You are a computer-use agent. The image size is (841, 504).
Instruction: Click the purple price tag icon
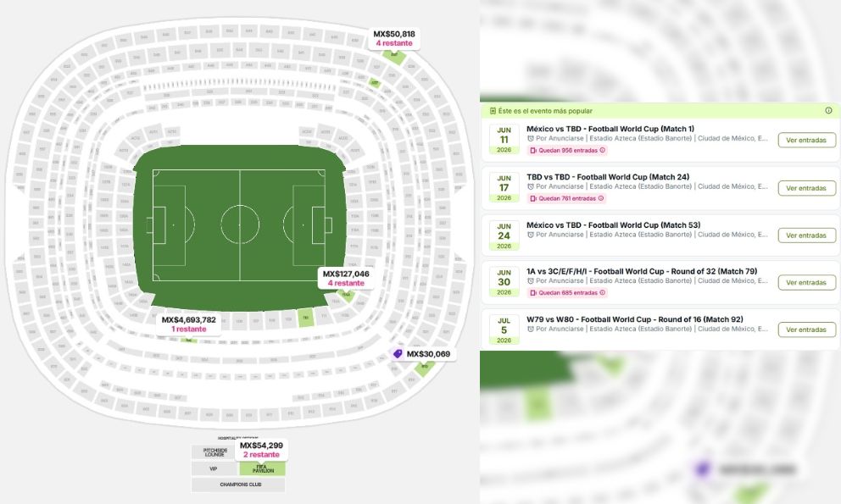click(397, 354)
